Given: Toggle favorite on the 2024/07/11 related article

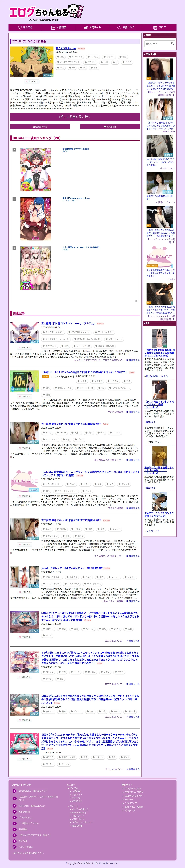Looking at the screenshot, I should point(24,637).
